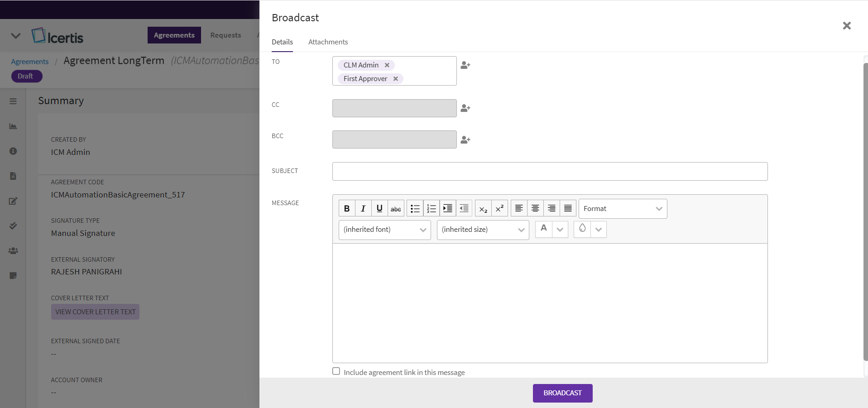Viewport: 868px width, 408px height.
Task: Toggle strikethrough text formatting
Action: (396, 209)
